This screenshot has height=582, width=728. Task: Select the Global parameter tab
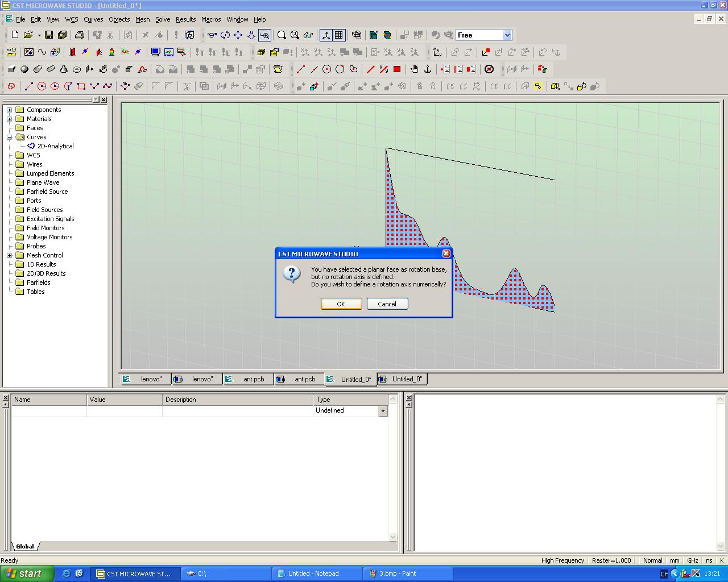click(25, 546)
